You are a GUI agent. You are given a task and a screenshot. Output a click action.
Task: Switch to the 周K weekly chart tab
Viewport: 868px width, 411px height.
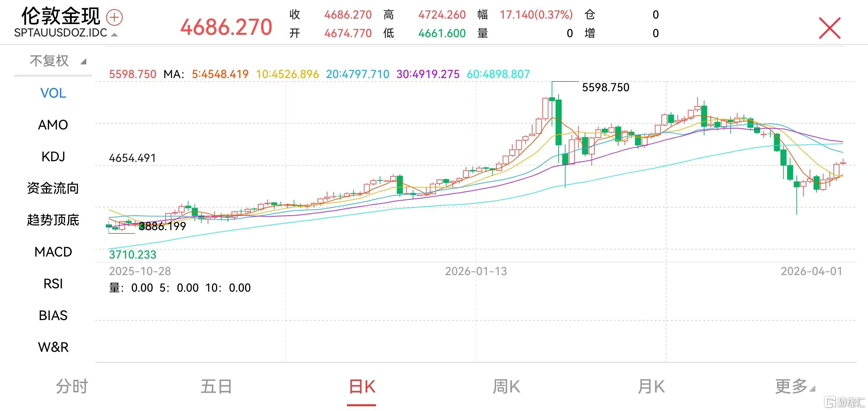(x=506, y=385)
